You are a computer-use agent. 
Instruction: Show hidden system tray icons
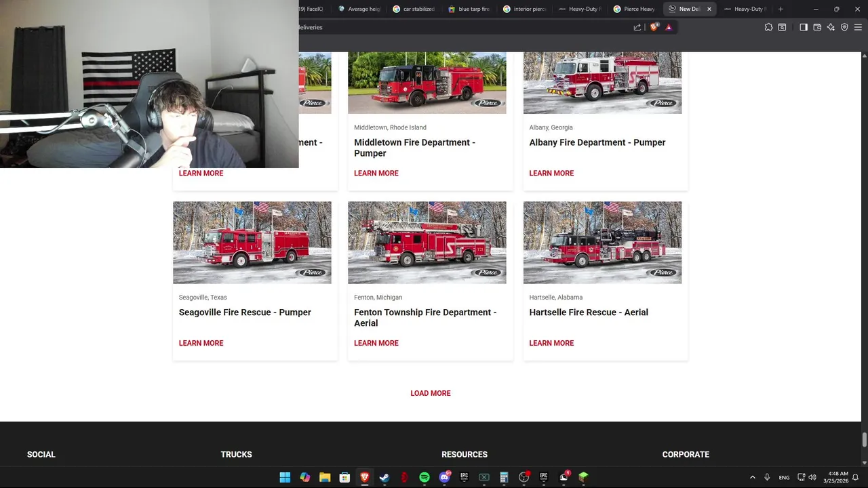[x=752, y=477]
